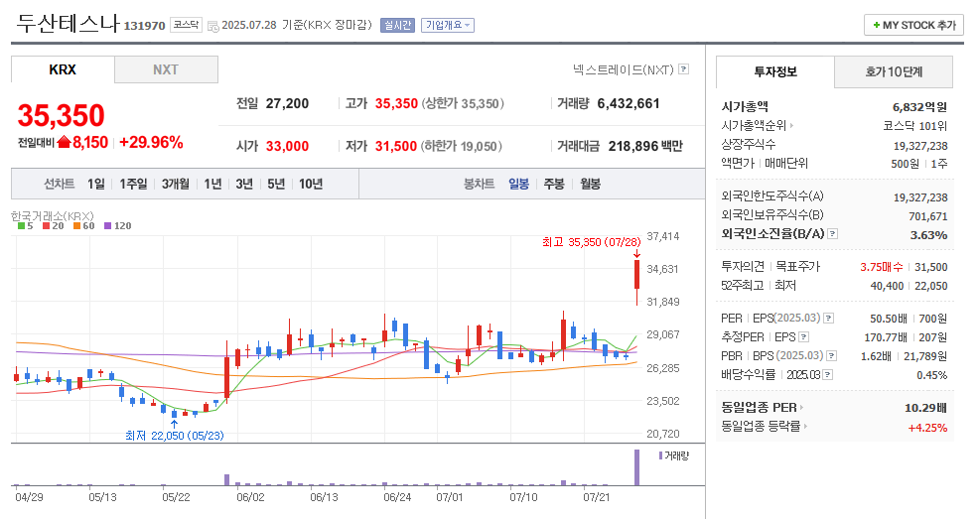Click the 52주최고 40,400 value
Viewport: 980px width, 519px height.
(x=887, y=286)
